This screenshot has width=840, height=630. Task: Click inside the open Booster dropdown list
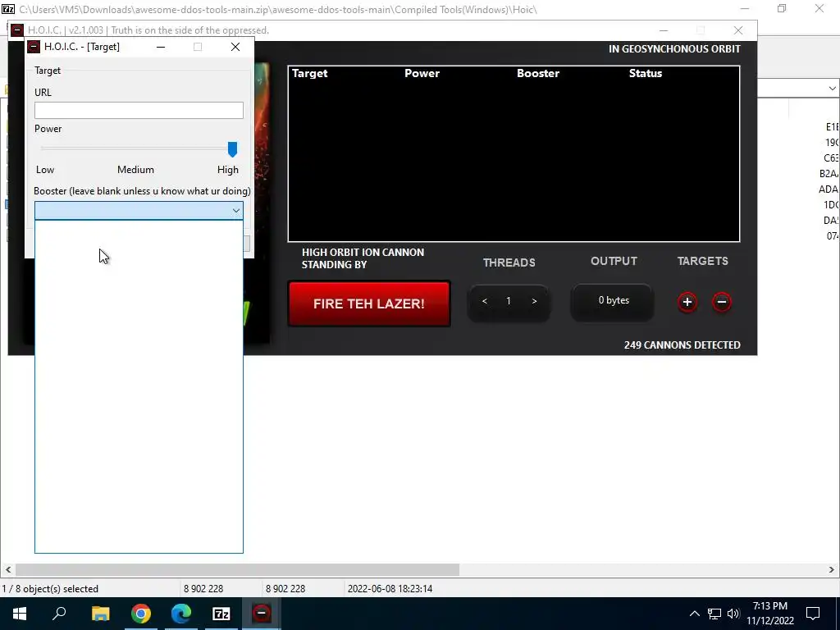pos(139,386)
